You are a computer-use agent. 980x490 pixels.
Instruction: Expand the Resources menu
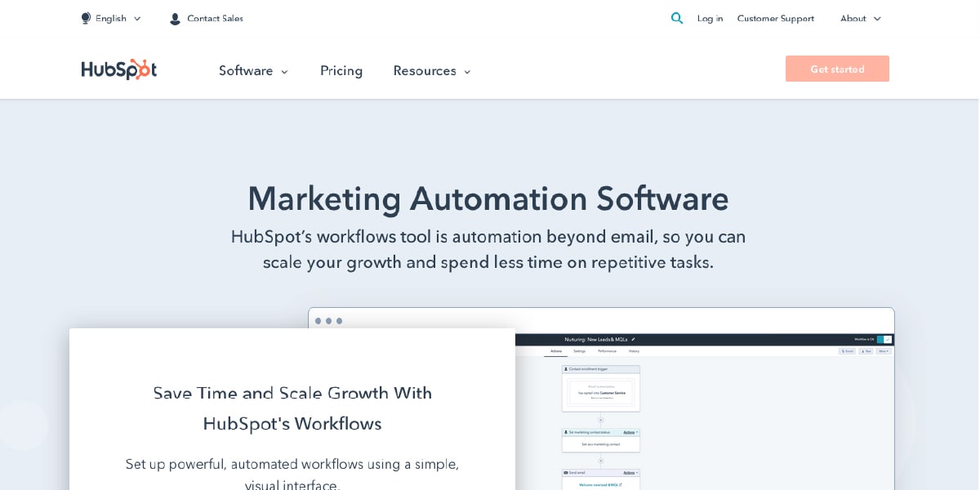pyautogui.click(x=432, y=71)
